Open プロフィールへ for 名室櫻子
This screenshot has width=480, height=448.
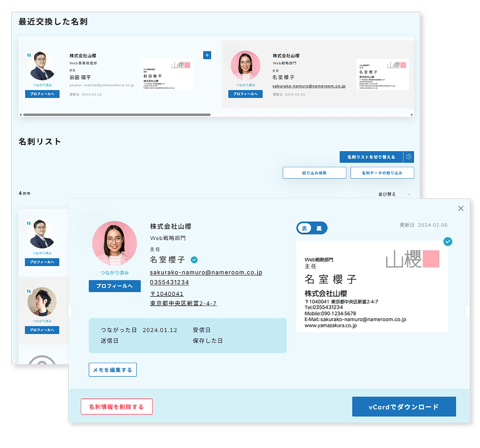115,286
